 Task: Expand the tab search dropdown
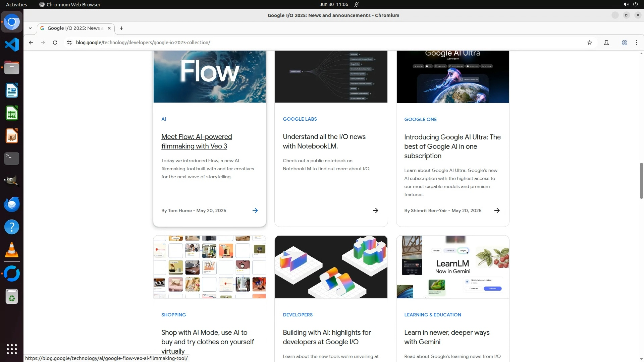coord(30,28)
